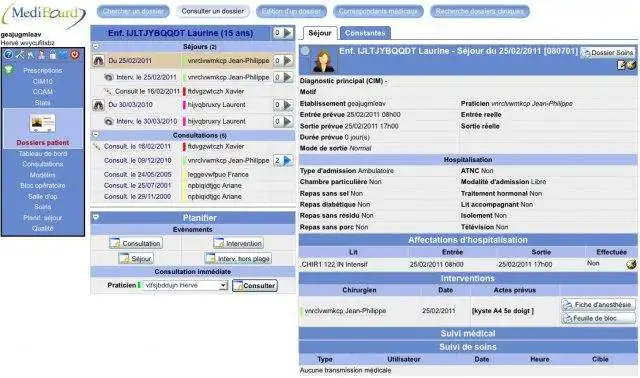
Task: Click the play arrow on Du 25/02/2011 row
Action: click(x=288, y=61)
